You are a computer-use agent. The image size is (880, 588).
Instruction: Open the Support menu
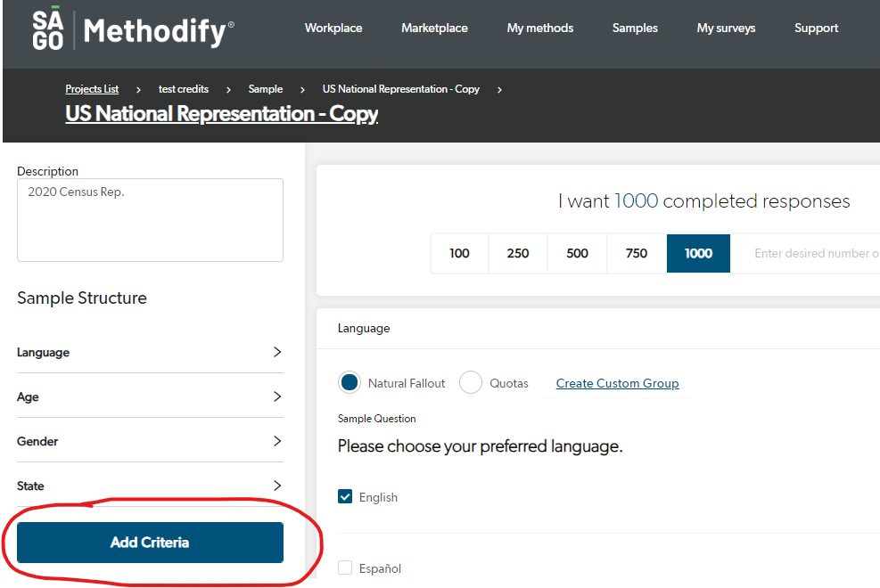pos(816,29)
